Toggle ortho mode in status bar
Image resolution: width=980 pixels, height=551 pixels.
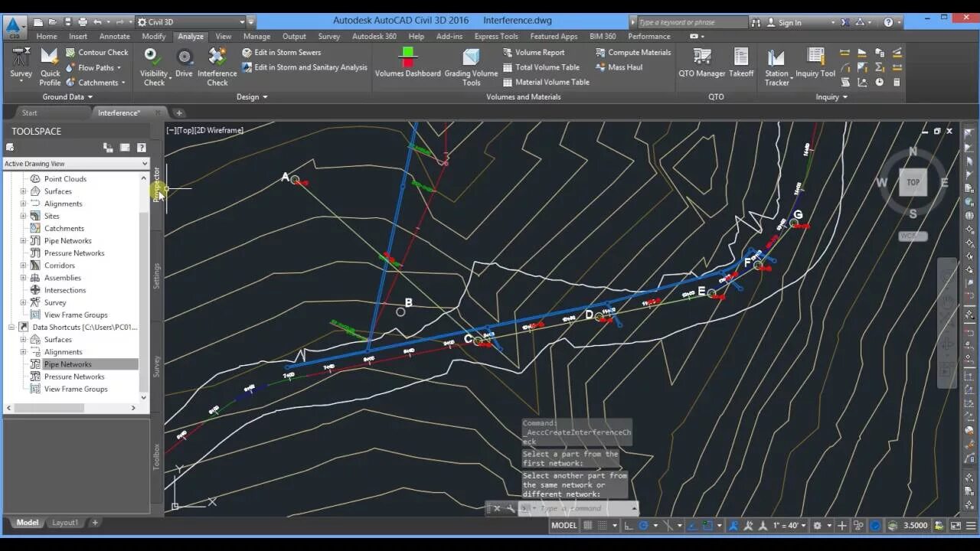(x=629, y=526)
